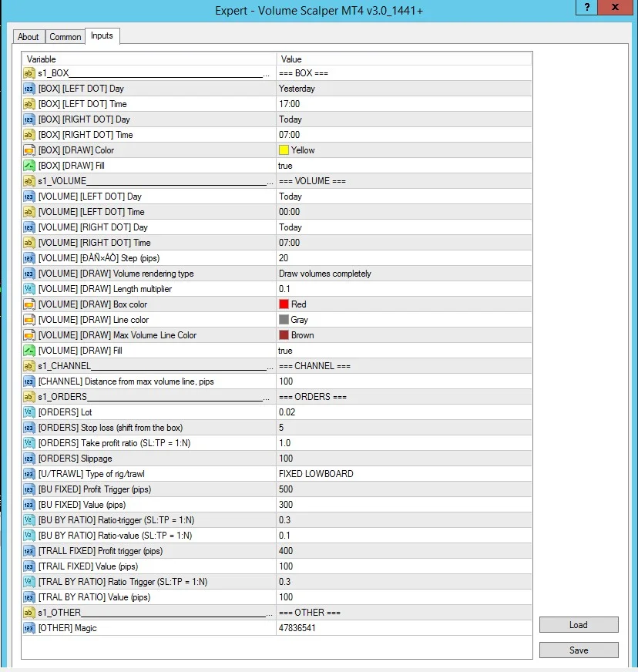Screen dimensions: 638x672
Task: Click the Variable column header
Action: [149, 59]
